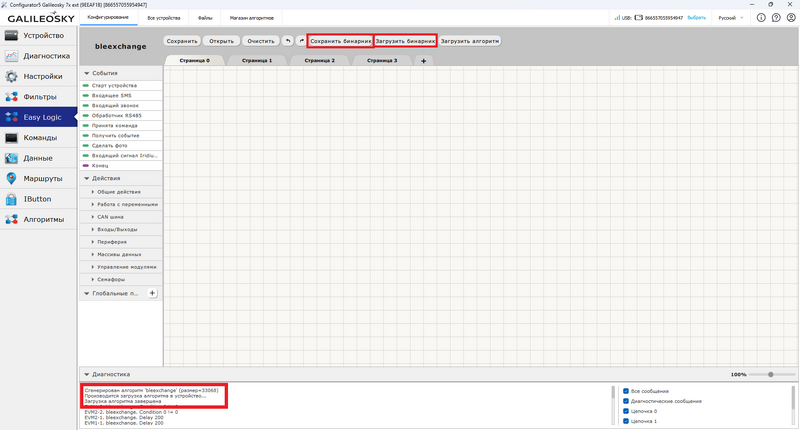
Task: Open Фильтры in the sidebar
Action: click(x=38, y=97)
